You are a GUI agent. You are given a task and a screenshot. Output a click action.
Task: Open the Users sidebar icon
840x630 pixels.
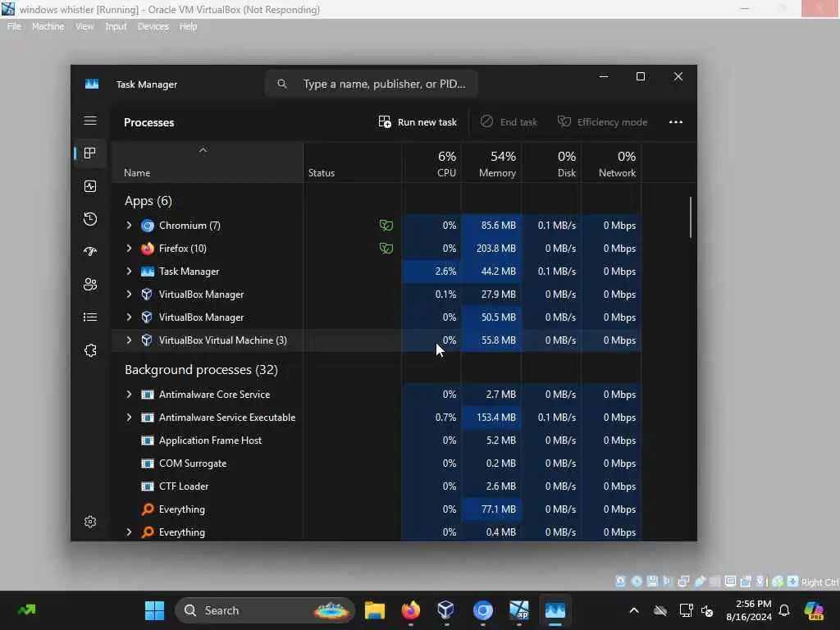(90, 284)
